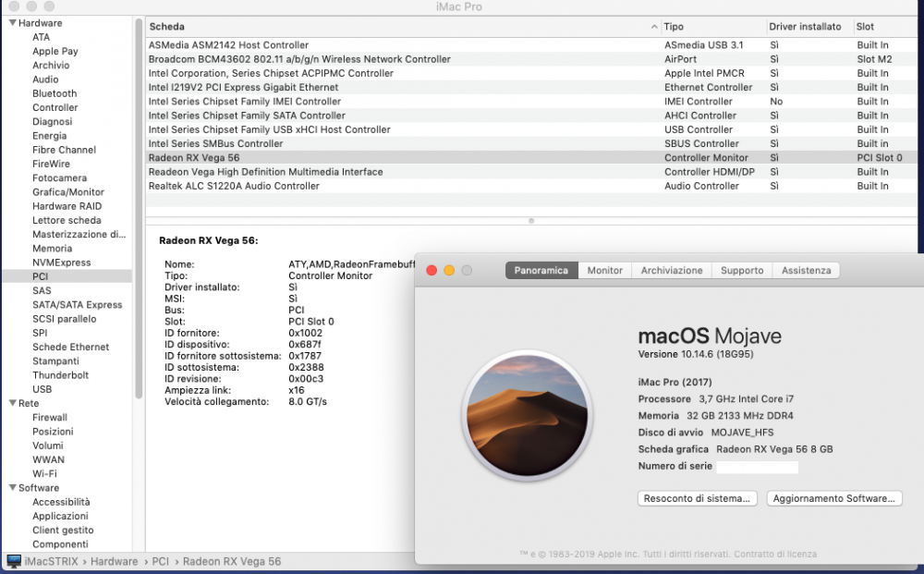Collapse the Software section disclosure triangle
Screen dimensions: 924x574
(12, 488)
